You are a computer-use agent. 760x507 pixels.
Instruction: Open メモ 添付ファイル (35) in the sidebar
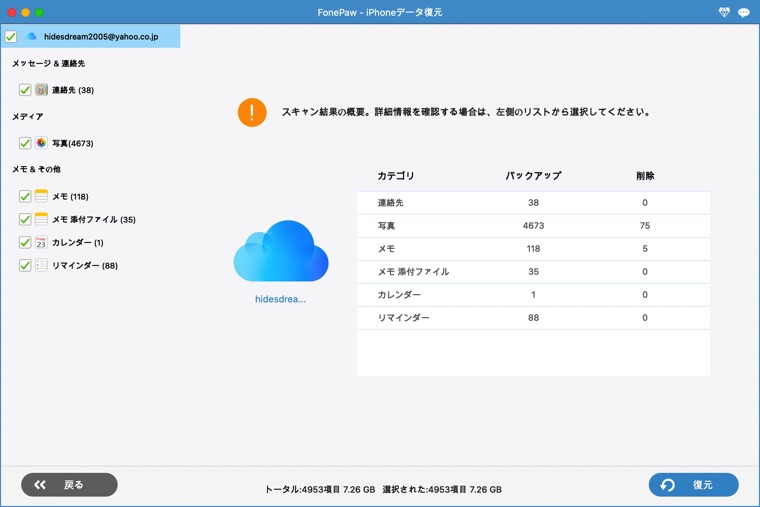click(94, 220)
